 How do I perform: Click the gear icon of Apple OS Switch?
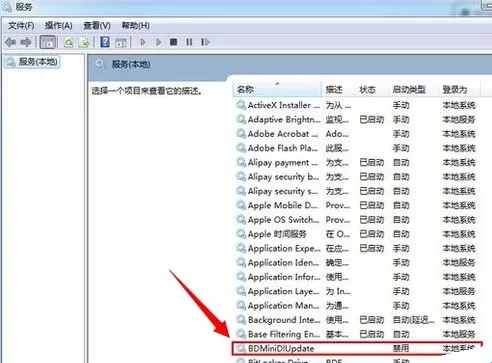pyautogui.click(x=241, y=220)
